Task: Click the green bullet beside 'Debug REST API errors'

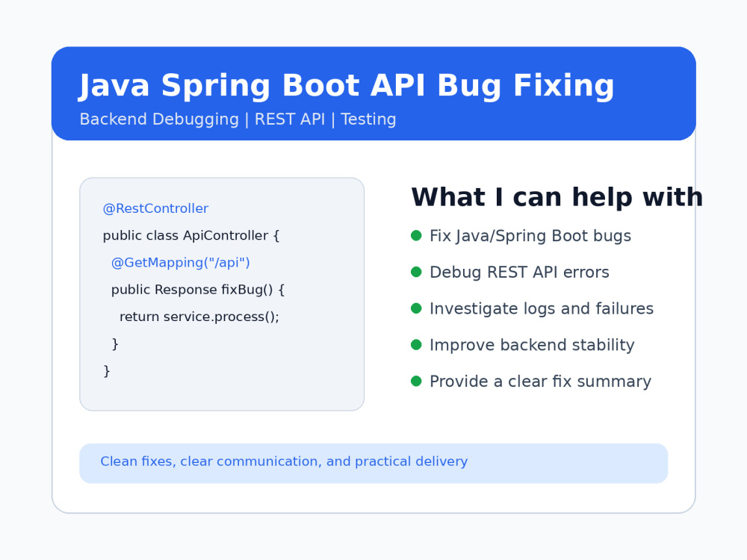Action: click(x=416, y=272)
